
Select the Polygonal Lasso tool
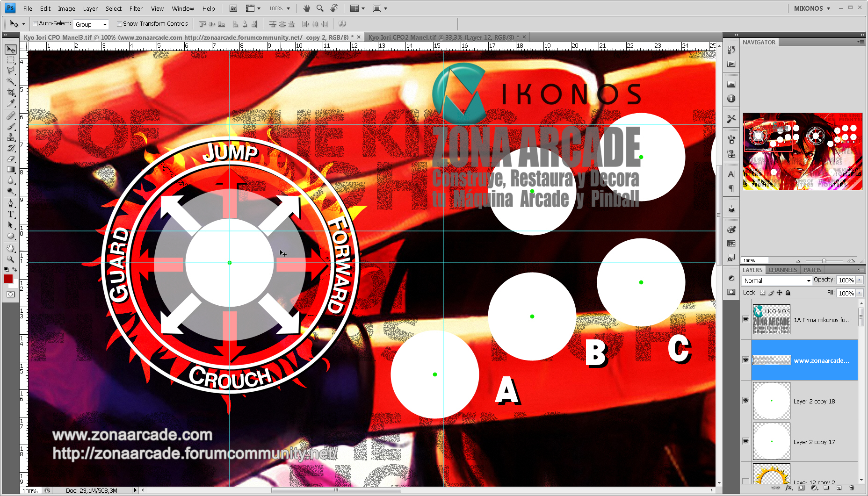tap(11, 71)
